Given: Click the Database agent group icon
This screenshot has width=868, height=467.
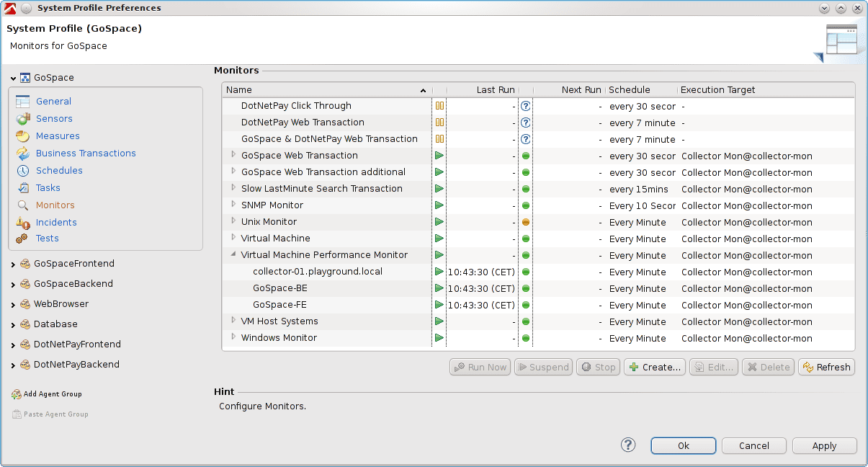Looking at the screenshot, I should tap(25, 324).
